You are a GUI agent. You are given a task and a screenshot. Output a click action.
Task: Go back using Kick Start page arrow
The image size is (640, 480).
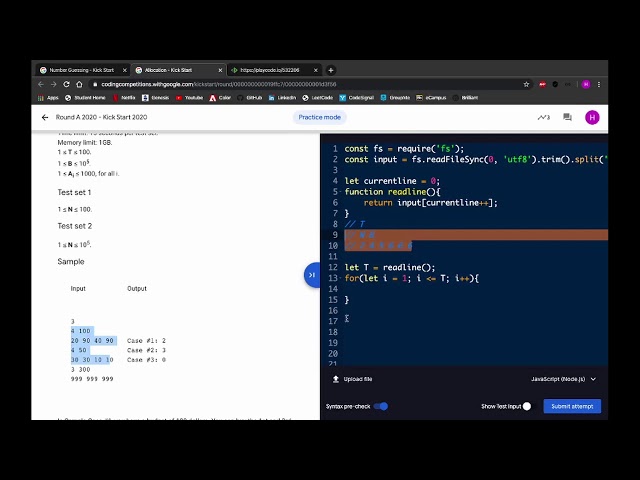45,117
